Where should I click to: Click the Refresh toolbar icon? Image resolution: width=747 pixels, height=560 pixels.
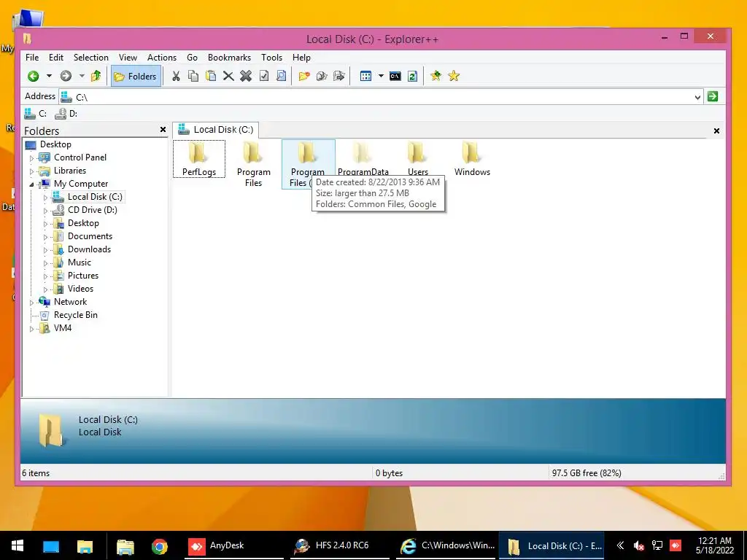point(413,76)
